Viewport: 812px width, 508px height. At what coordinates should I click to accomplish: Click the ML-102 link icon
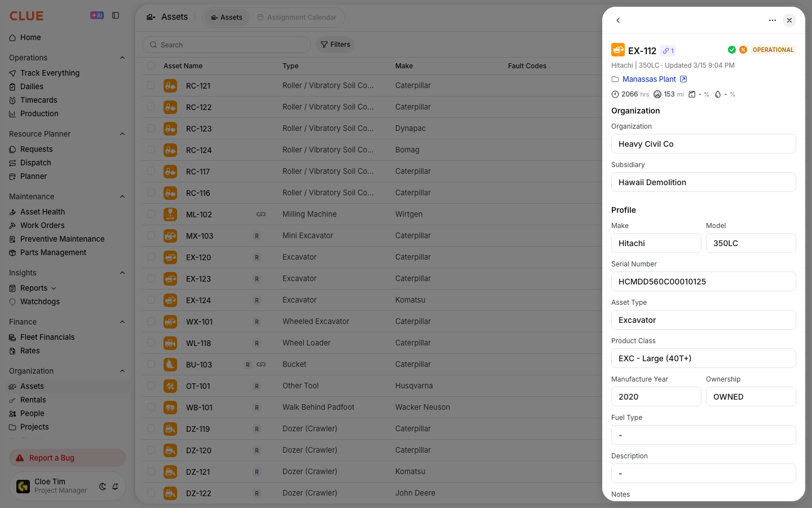pos(261,214)
